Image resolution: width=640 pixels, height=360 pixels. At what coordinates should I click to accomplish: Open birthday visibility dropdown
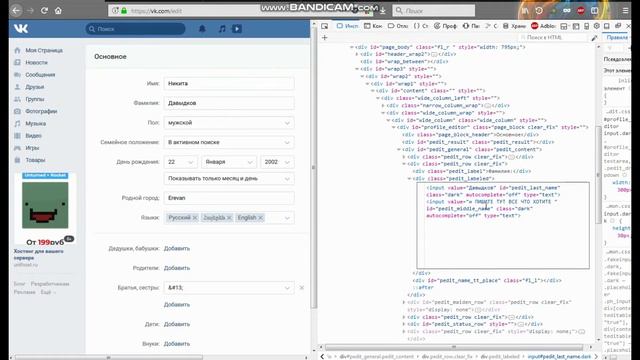[229, 179]
